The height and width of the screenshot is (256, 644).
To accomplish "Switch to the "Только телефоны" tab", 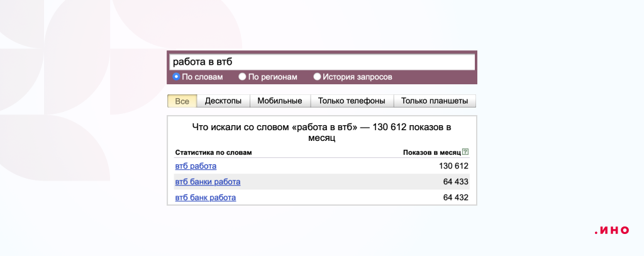I will [352, 101].
